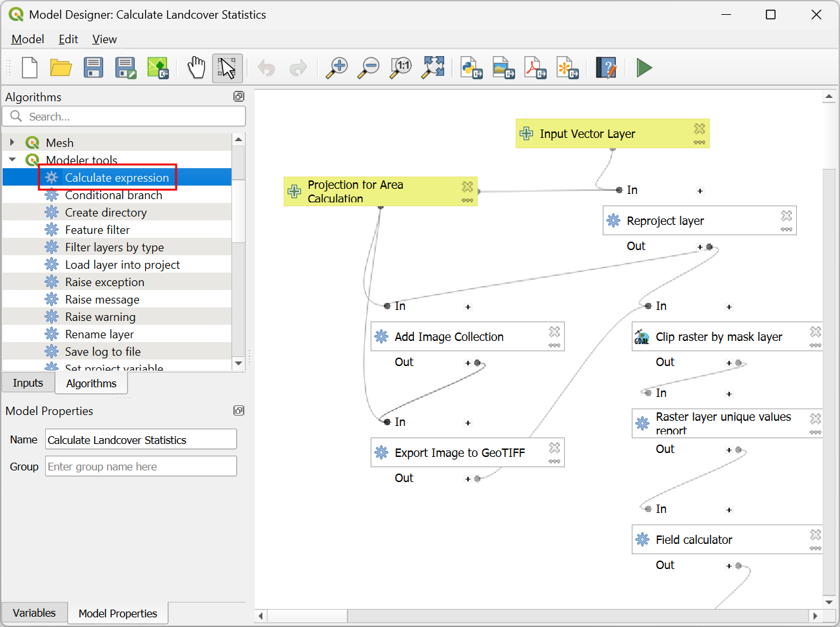Viewport: 840px width, 627px height.
Task: Click the Group name input field
Action: click(141, 467)
